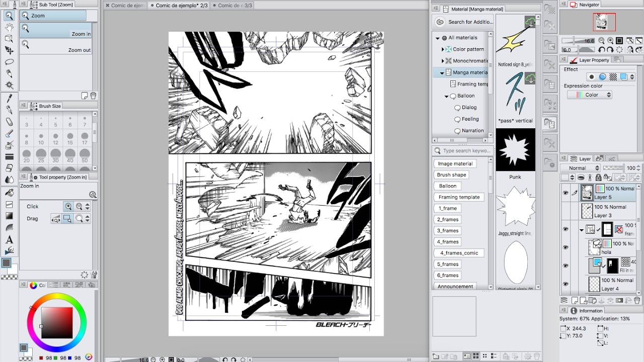Viewport: 644px width, 362px height.
Task: Open tool property wrench settings
Action: [94, 275]
